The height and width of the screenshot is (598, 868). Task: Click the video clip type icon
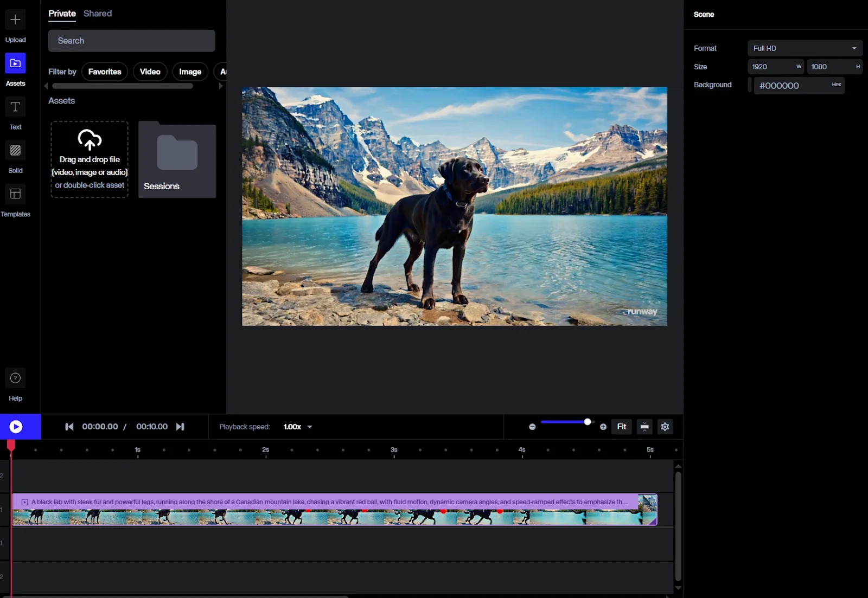[x=24, y=502]
